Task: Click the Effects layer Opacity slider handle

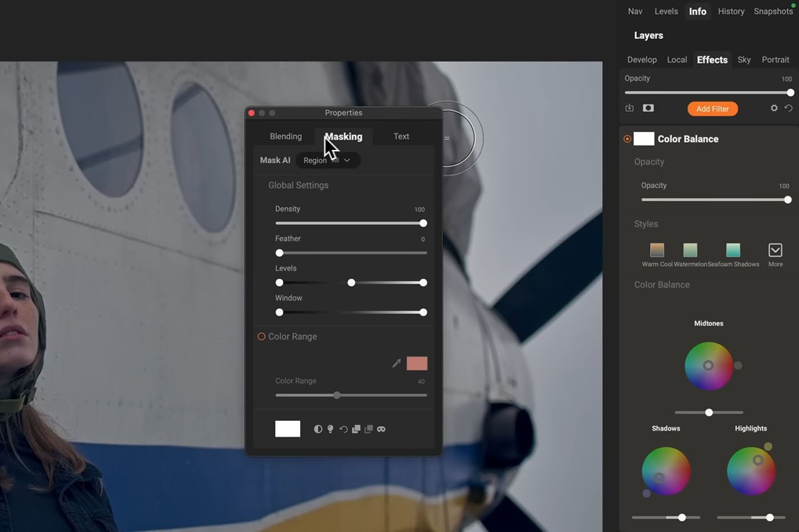Action: pyautogui.click(x=790, y=92)
